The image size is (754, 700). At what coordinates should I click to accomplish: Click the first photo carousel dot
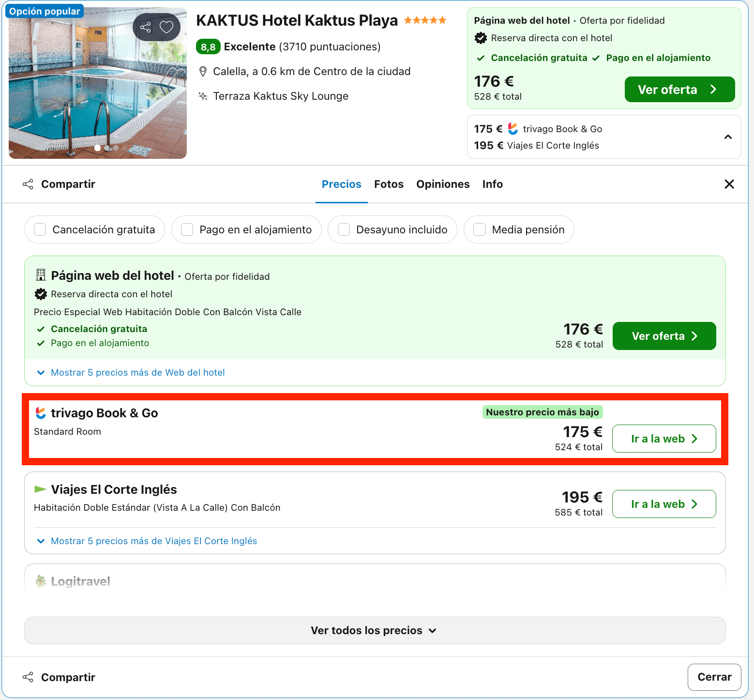[x=98, y=148]
